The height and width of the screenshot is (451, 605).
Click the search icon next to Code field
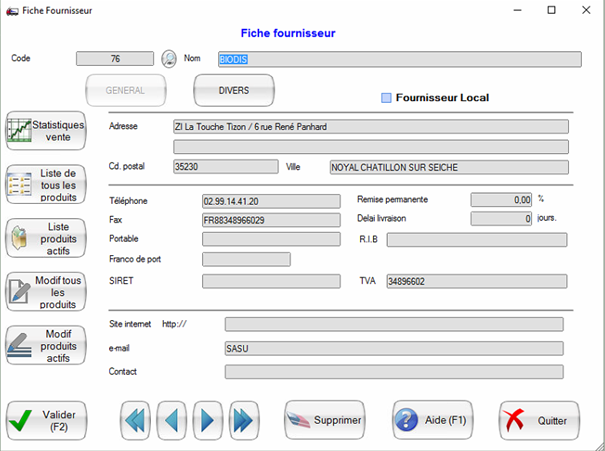[x=169, y=58]
